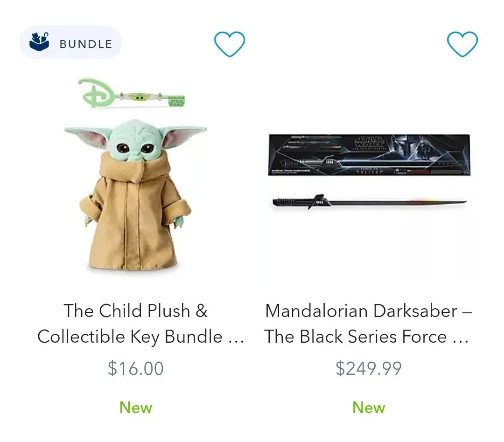Click the Darksaber hilt in product photo
Viewport: 504px width, 442px height.
pyautogui.click(x=301, y=202)
